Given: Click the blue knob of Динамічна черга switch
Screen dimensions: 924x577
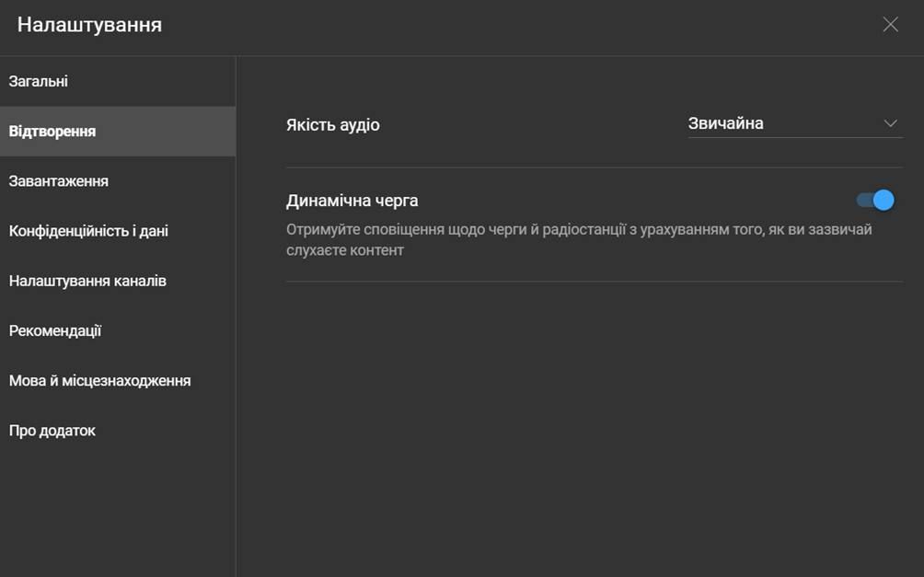Looking at the screenshot, I should [x=884, y=200].
